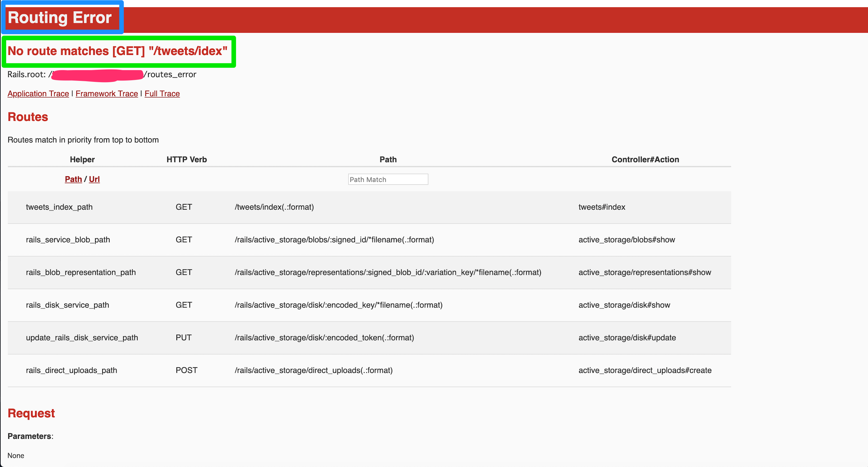Click the rails_blob_representation_path helper cell
The height and width of the screenshot is (467, 868).
[x=81, y=273]
